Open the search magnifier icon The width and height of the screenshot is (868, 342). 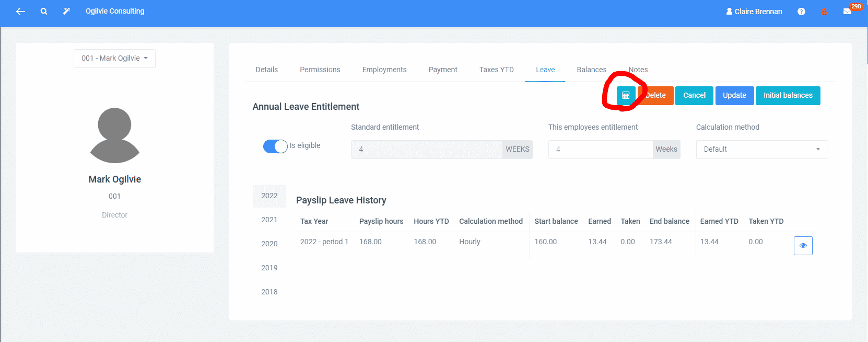44,11
